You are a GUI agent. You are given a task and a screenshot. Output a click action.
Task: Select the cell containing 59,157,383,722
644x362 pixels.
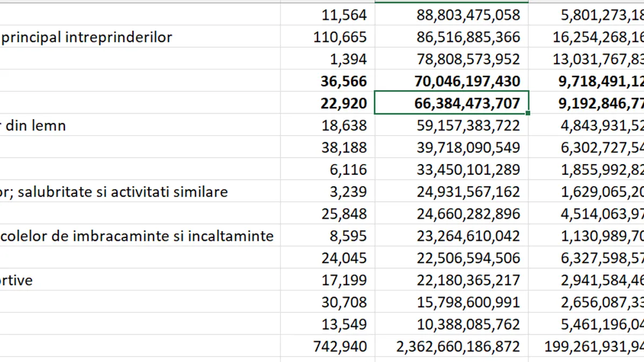pos(451,125)
